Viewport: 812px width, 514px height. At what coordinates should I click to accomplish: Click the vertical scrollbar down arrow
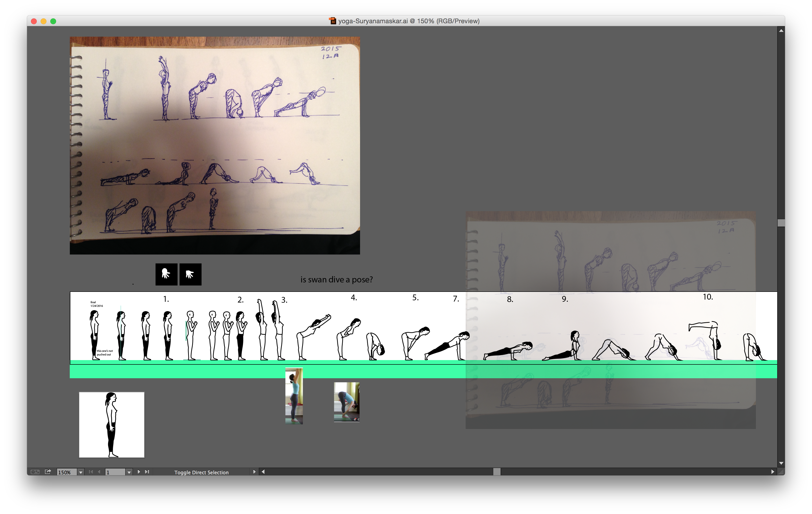pos(781,464)
